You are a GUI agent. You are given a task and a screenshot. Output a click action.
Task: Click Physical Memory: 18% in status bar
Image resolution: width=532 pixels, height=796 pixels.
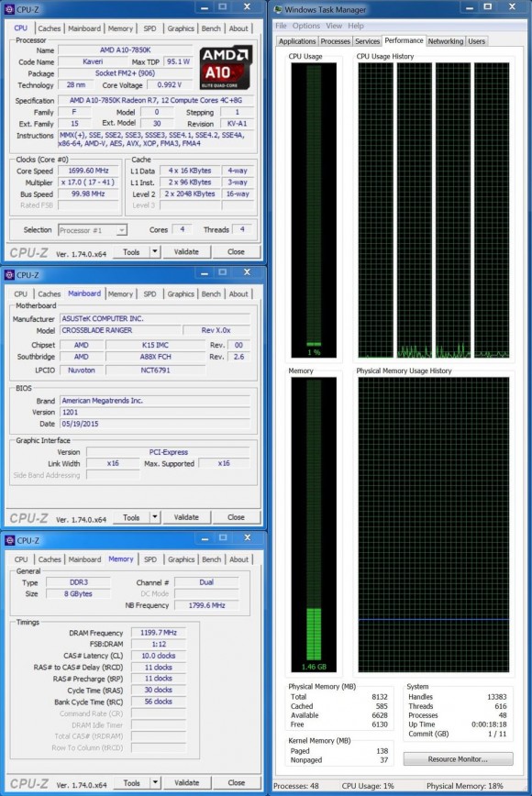pos(464,786)
